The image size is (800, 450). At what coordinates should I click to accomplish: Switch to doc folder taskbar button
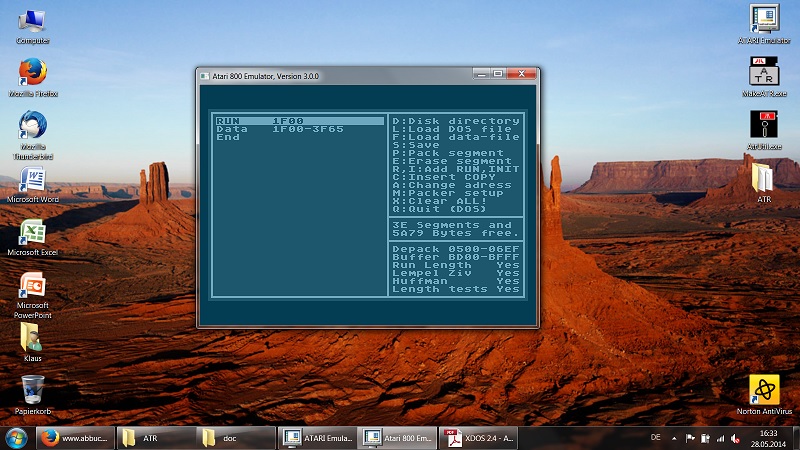236,438
